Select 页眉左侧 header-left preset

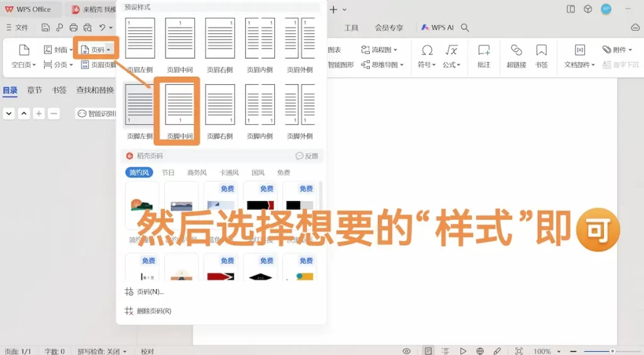[x=140, y=46]
